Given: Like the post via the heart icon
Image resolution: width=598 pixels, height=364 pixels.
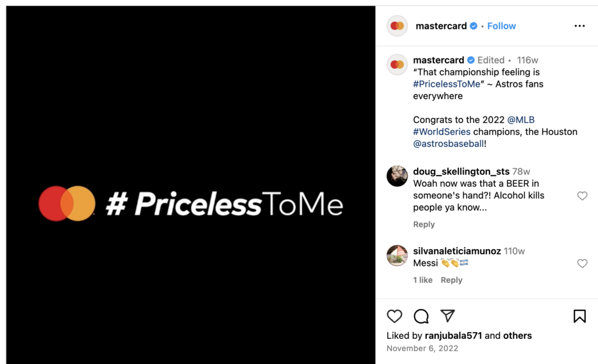Looking at the screenshot, I should (x=395, y=316).
